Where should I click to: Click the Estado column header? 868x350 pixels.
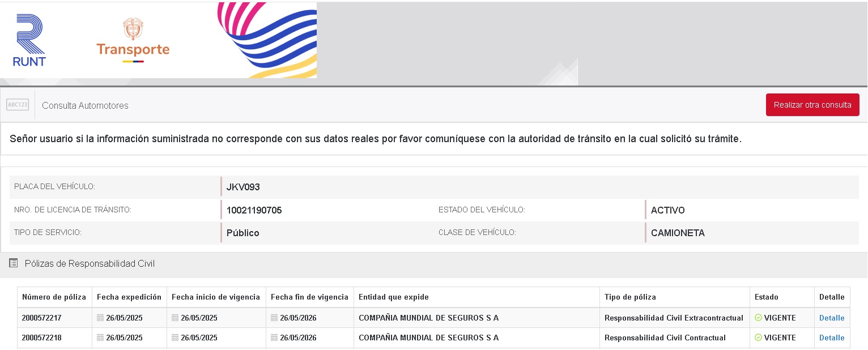coord(766,297)
